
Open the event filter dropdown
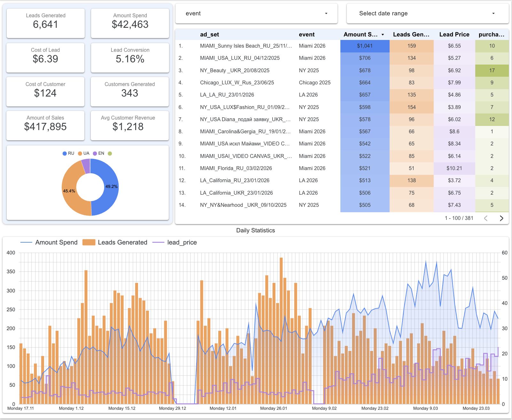[256, 13]
